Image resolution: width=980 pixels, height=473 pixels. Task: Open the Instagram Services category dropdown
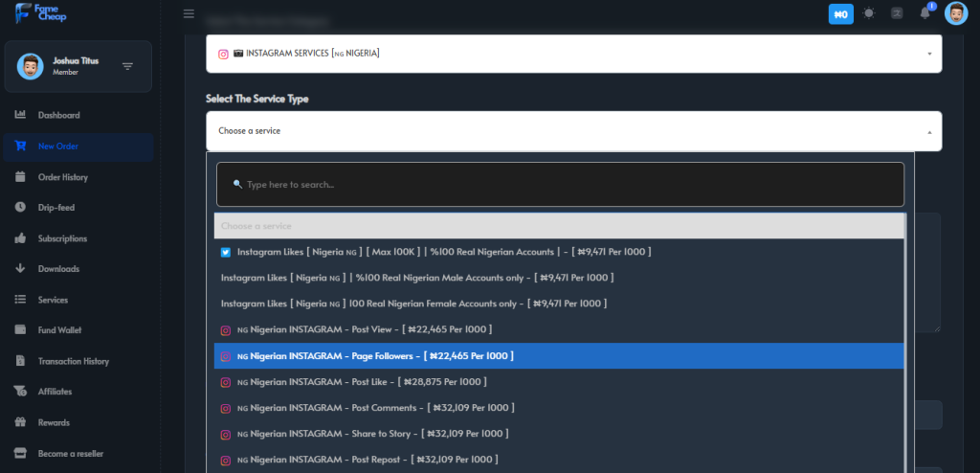[574, 54]
